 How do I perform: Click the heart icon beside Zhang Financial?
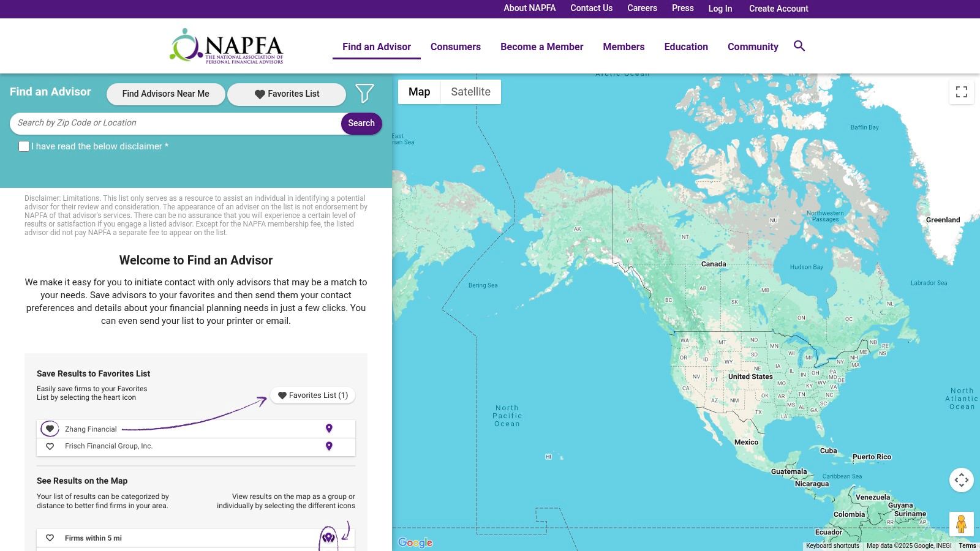coord(50,429)
